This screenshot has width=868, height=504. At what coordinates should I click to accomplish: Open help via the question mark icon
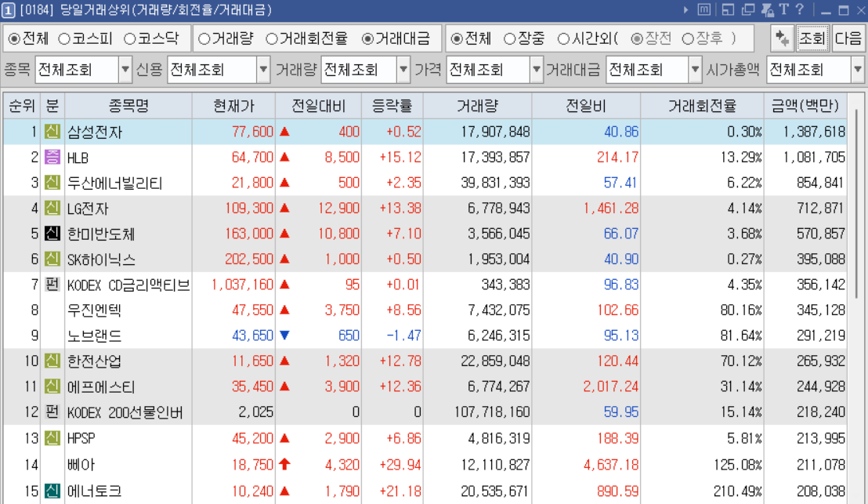click(799, 10)
